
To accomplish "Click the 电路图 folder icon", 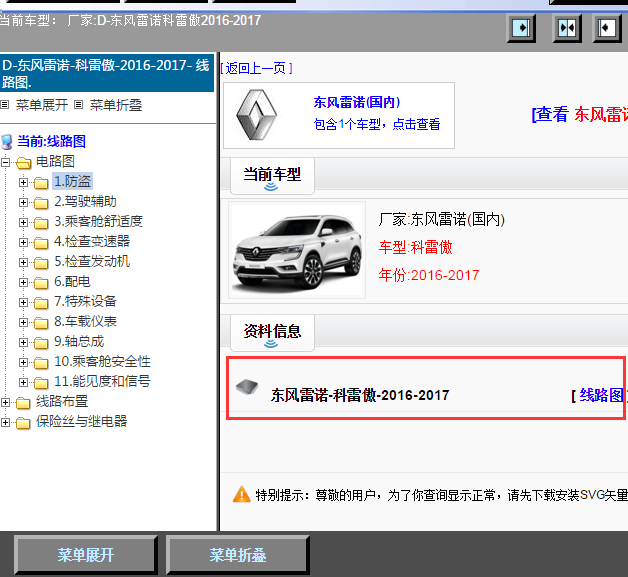I will point(24,163).
